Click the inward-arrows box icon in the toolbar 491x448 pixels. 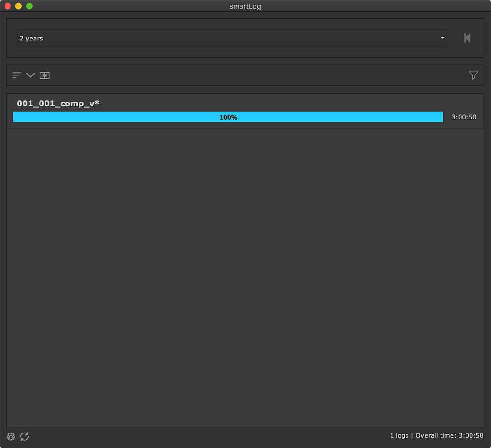pos(44,75)
